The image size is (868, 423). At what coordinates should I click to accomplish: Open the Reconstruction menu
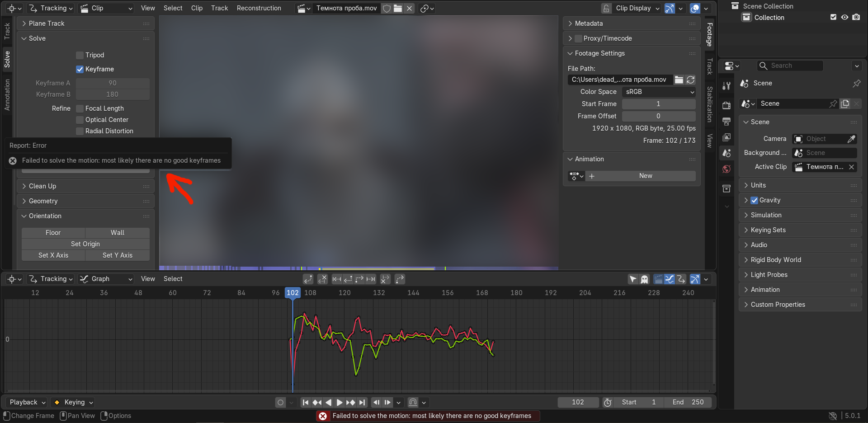tap(259, 8)
